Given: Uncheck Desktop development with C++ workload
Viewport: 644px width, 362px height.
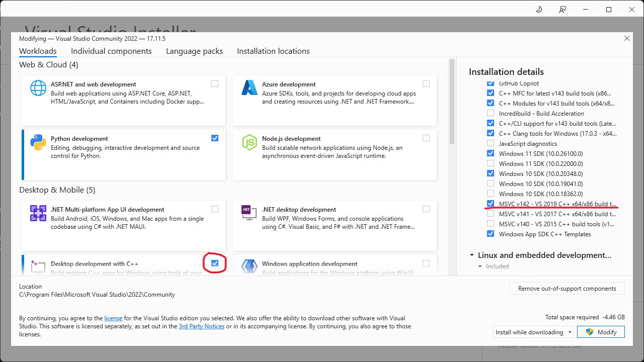Looking at the screenshot, I should 215,263.
